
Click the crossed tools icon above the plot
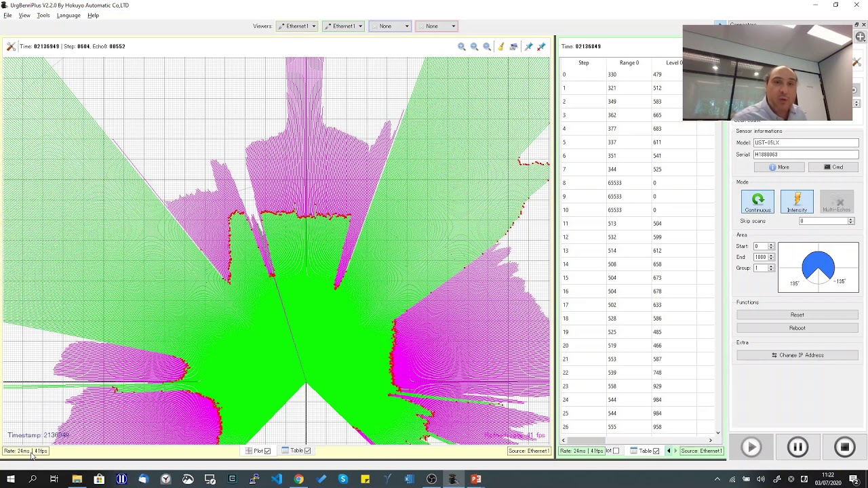[x=11, y=46]
